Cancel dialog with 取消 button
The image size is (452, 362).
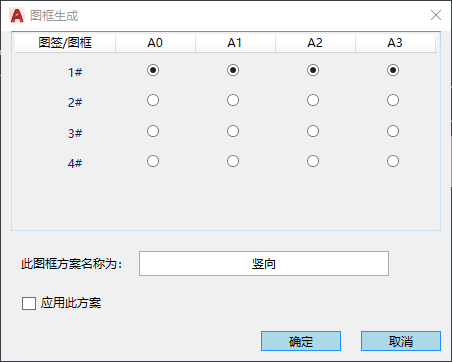point(401,341)
